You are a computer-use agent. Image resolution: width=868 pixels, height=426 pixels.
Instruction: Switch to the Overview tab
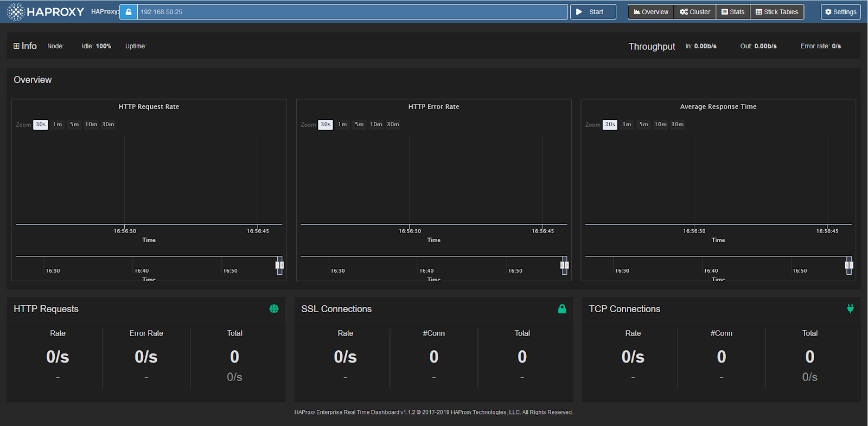(651, 12)
